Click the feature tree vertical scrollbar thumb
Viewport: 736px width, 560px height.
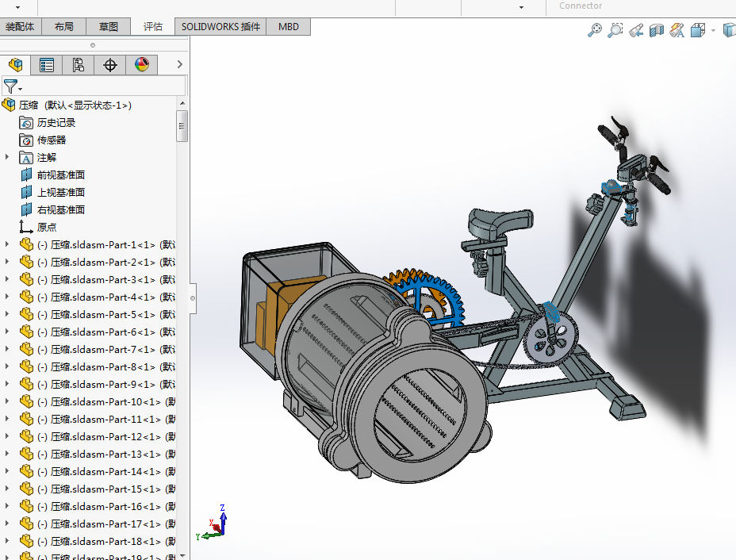coord(182,125)
